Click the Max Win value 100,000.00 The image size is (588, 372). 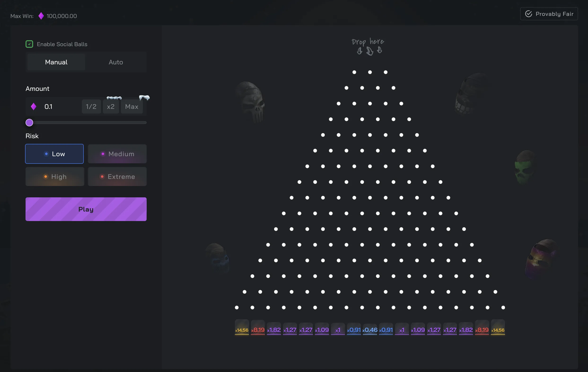tap(62, 16)
